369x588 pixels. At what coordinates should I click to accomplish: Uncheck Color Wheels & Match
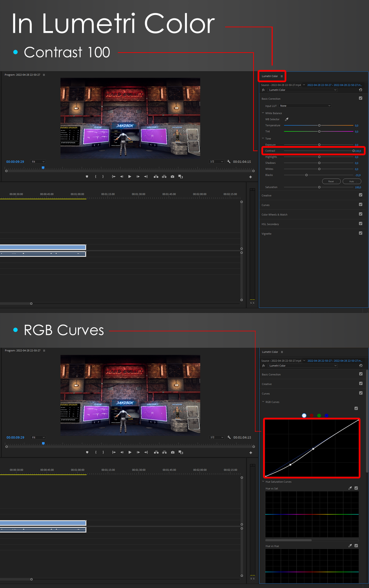coord(360,214)
